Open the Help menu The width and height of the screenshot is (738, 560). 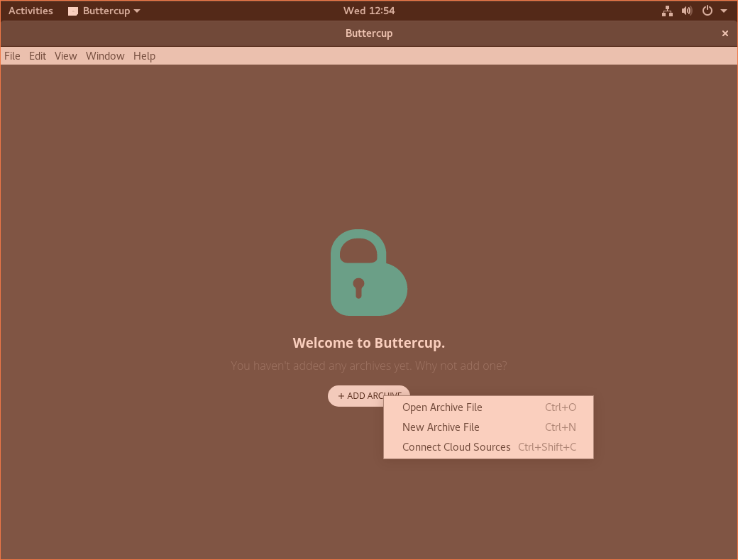tap(144, 56)
